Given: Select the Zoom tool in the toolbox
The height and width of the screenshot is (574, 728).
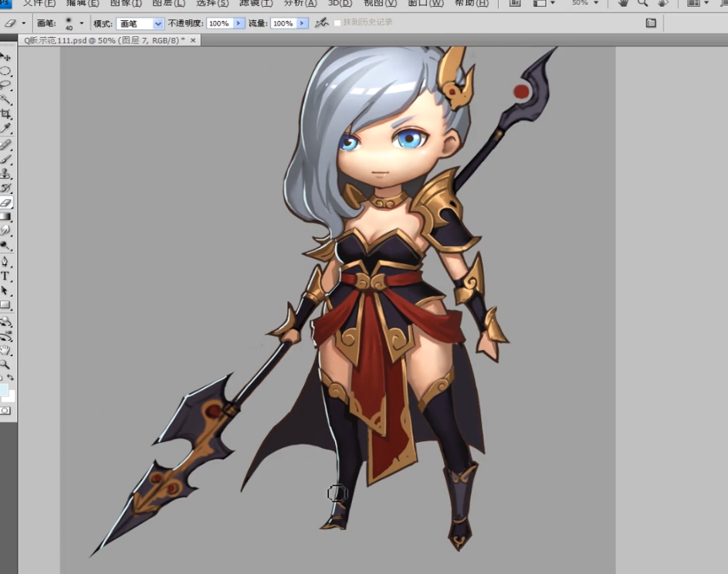Looking at the screenshot, I should 5,365.
